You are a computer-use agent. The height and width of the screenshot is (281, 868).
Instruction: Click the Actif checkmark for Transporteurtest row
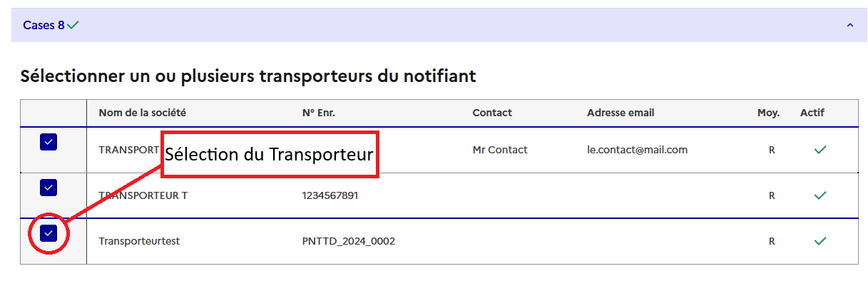820,241
